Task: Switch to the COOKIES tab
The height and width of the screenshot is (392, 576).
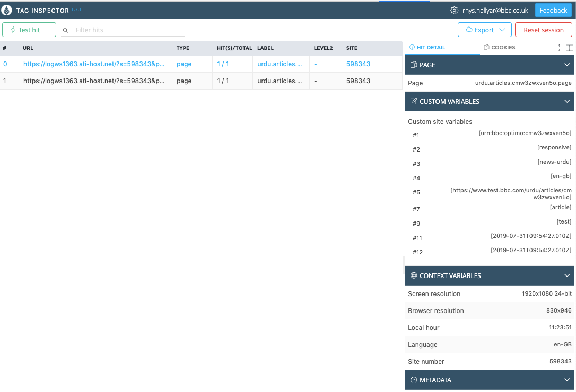Action: [499, 47]
